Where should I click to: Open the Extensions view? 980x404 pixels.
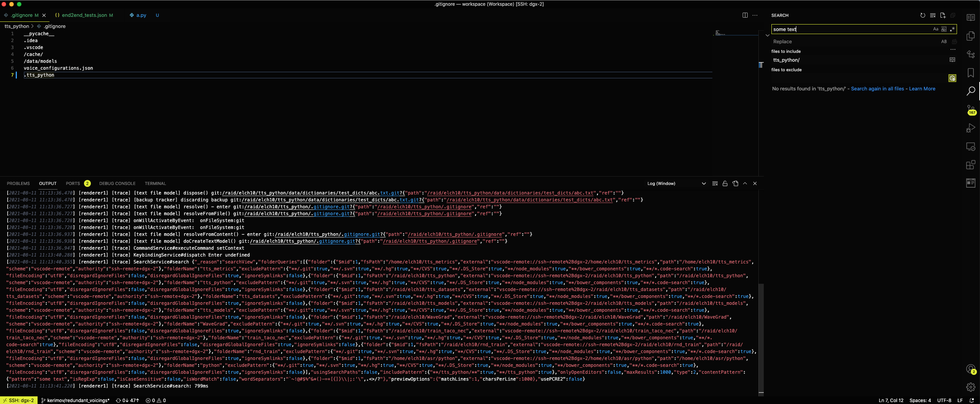pyautogui.click(x=971, y=165)
